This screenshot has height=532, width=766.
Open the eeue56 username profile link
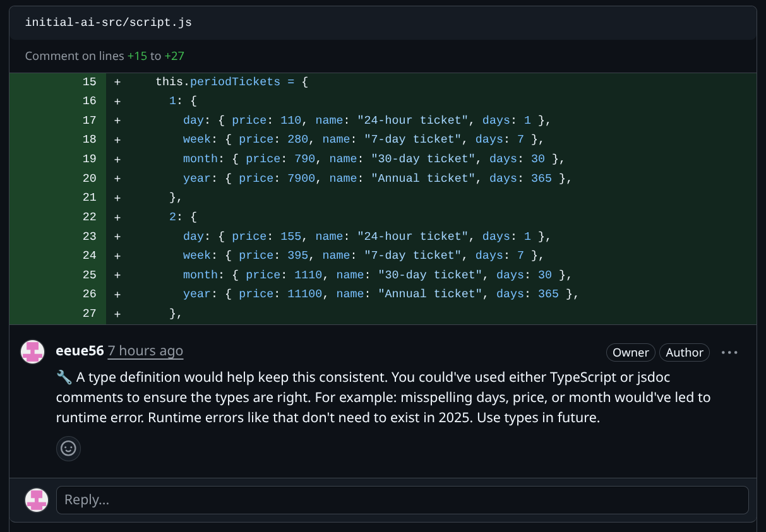coord(80,351)
